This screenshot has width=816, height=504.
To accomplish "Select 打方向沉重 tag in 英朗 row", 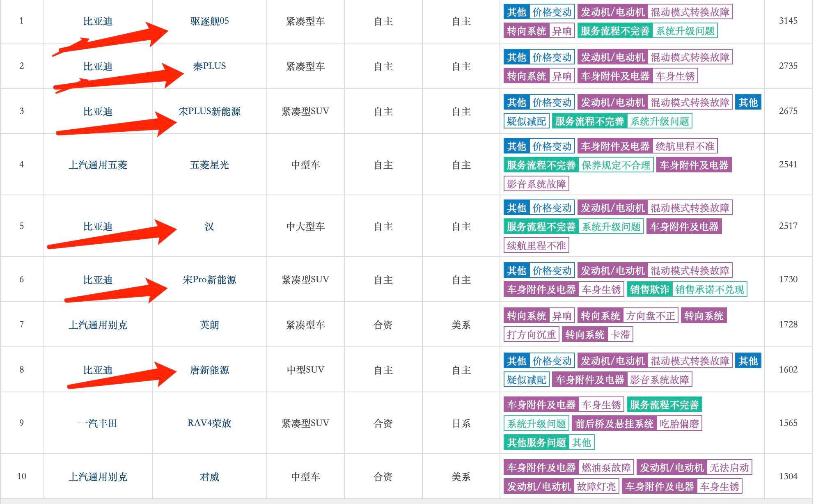I will point(532,335).
